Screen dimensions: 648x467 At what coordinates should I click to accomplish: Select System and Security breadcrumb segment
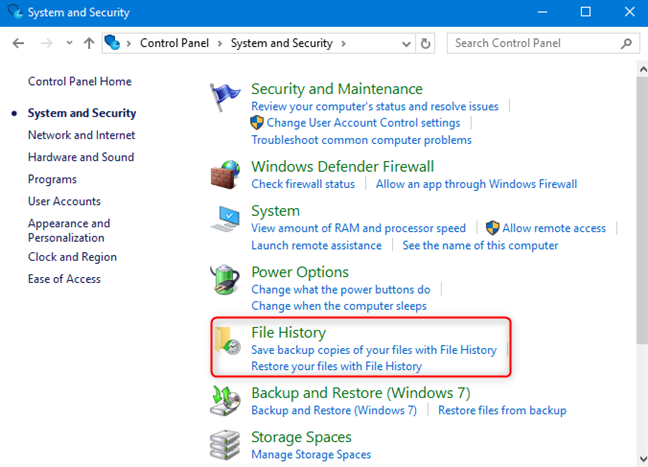tap(281, 43)
